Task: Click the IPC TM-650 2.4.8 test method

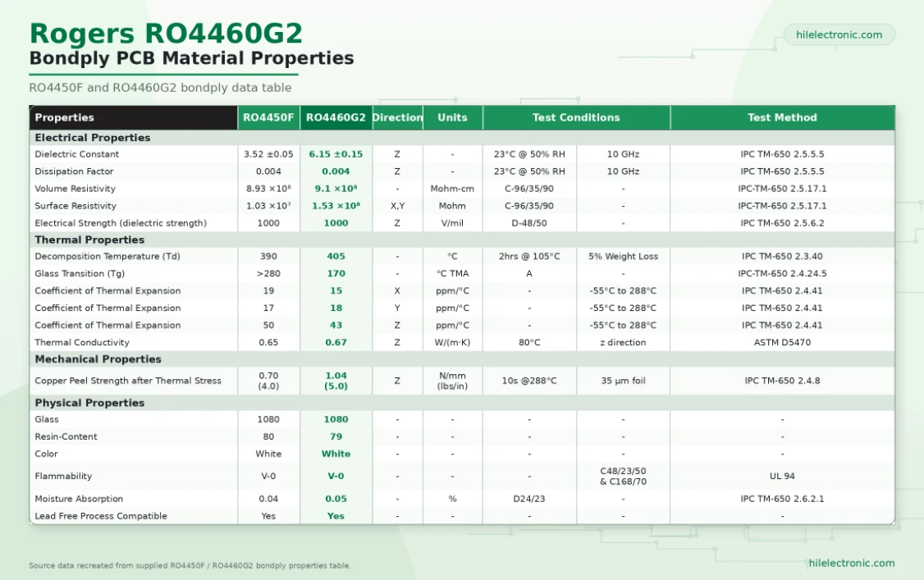Action: pyautogui.click(x=783, y=381)
